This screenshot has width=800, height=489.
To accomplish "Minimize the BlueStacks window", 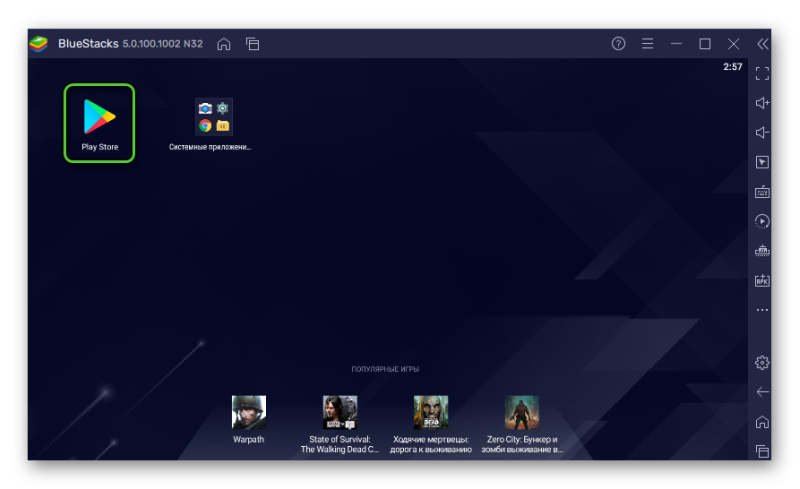I will (676, 44).
